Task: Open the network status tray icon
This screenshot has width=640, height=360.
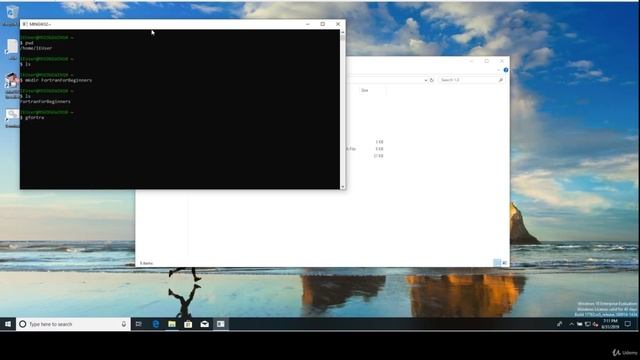Action: point(588,324)
